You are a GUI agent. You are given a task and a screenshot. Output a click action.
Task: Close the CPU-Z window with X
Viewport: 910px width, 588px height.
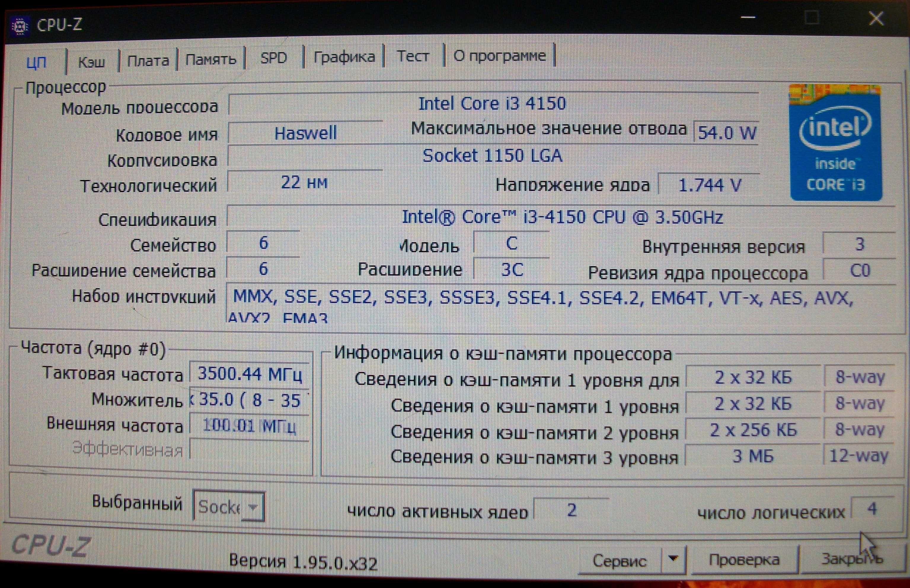pyautogui.click(x=877, y=18)
